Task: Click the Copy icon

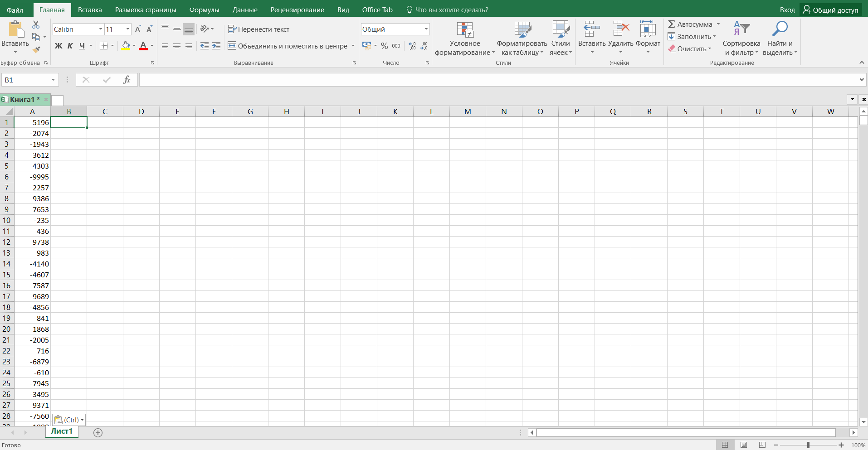Action: (36, 37)
